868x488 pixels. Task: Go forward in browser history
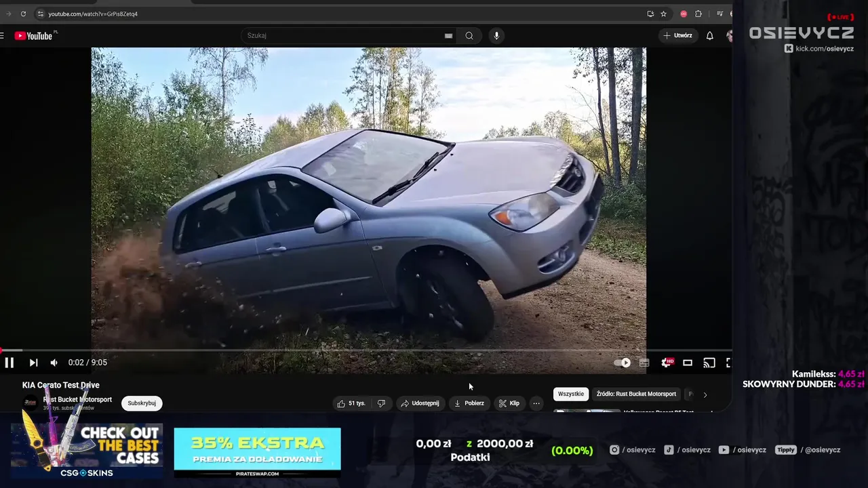(8, 14)
